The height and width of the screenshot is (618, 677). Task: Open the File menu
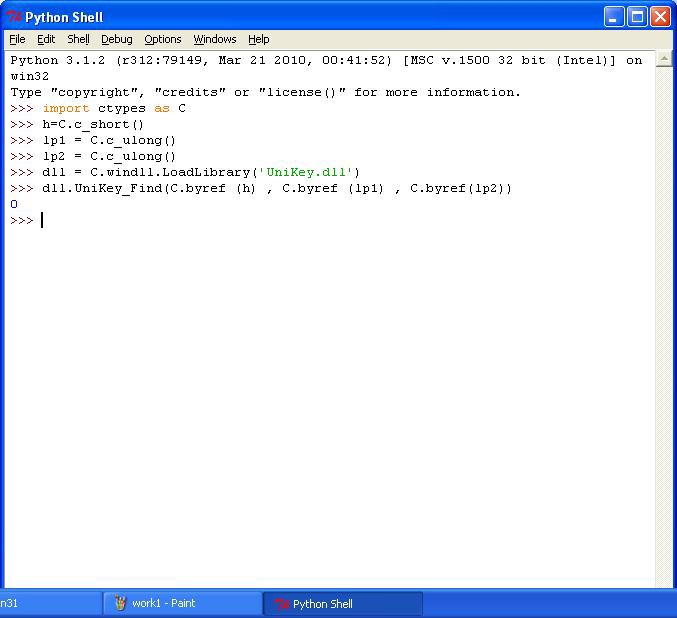pyautogui.click(x=17, y=39)
